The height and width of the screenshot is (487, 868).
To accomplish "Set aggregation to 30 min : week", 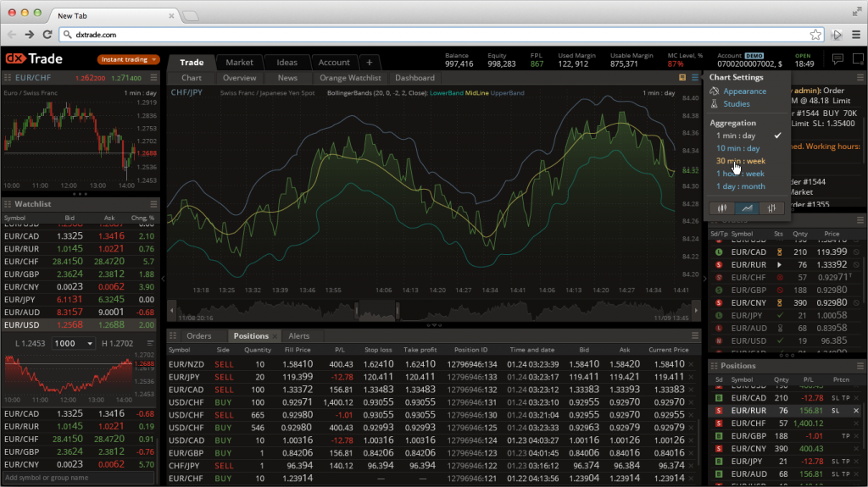I will point(740,161).
